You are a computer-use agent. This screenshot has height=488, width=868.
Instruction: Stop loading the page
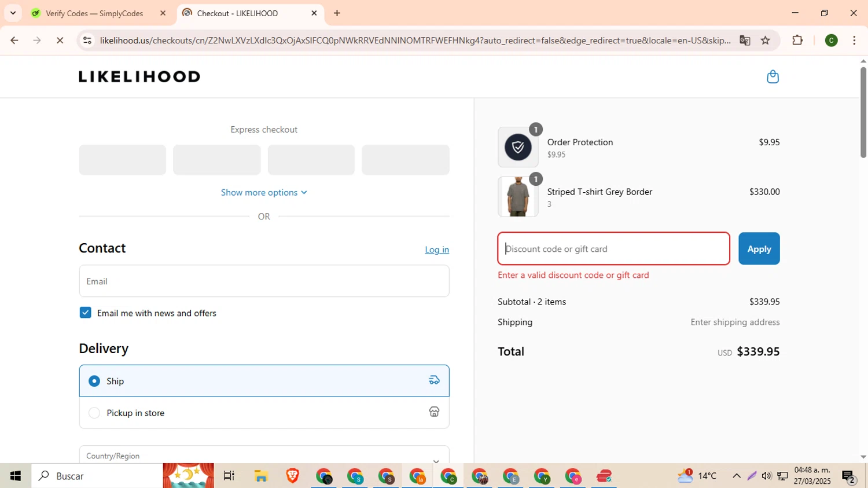[x=60, y=41]
